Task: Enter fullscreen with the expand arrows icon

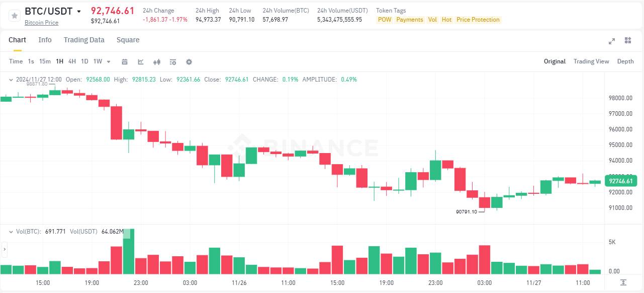Action: (x=612, y=40)
